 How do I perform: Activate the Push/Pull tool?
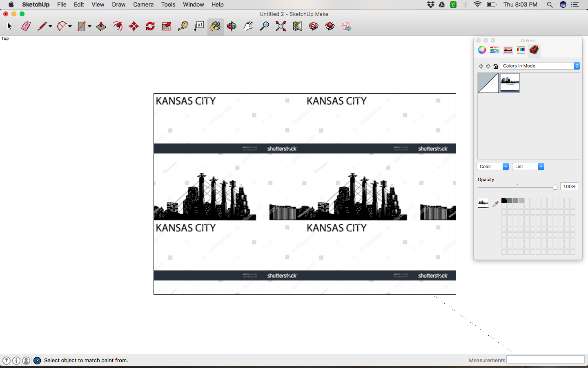(x=101, y=27)
